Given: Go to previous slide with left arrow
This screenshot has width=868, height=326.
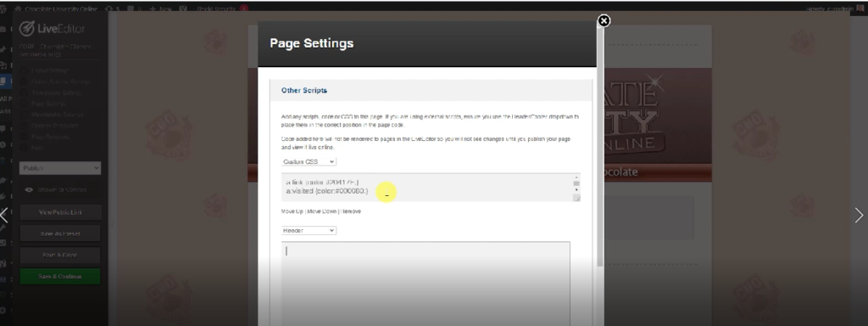Looking at the screenshot, I should tap(4, 215).
